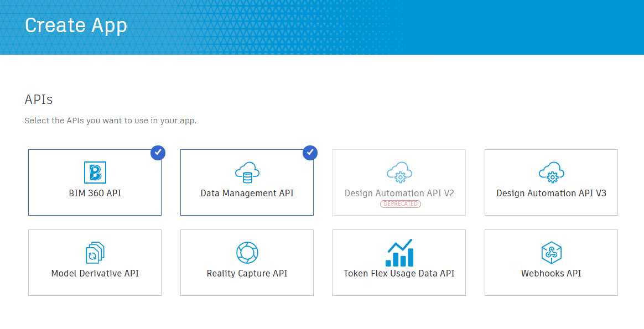
Task: Click the red DEPRECATED badge
Action: [x=401, y=204]
